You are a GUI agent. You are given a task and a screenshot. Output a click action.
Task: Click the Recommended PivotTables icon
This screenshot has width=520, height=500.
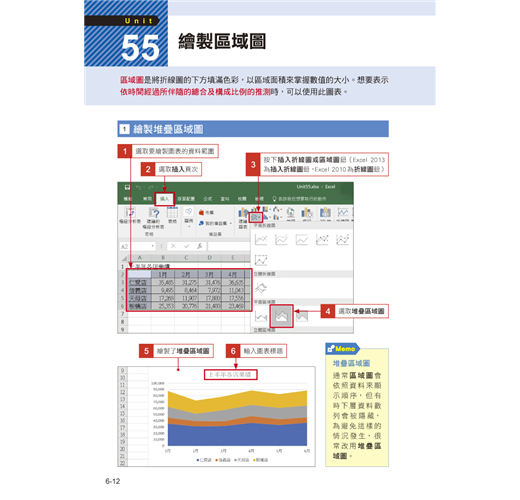[x=153, y=218]
